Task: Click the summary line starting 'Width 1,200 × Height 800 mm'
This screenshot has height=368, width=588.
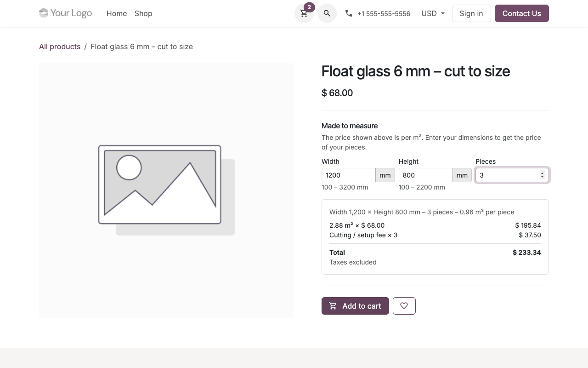Action: coord(422,212)
